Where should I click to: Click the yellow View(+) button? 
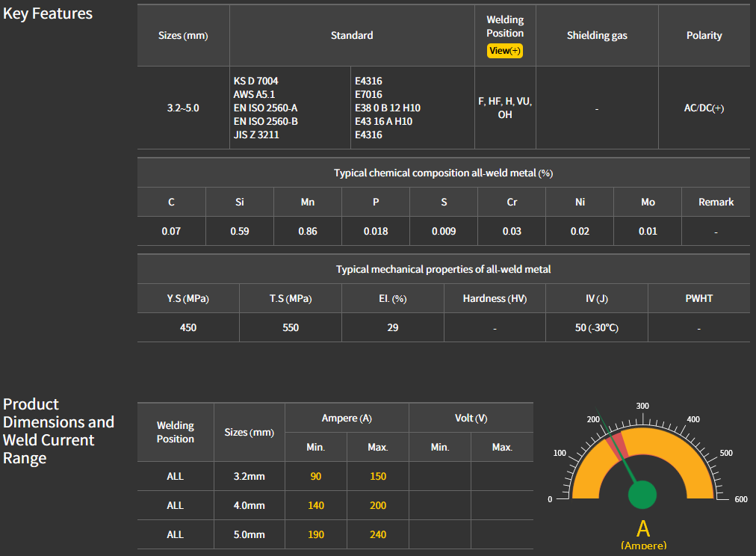(x=504, y=51)
